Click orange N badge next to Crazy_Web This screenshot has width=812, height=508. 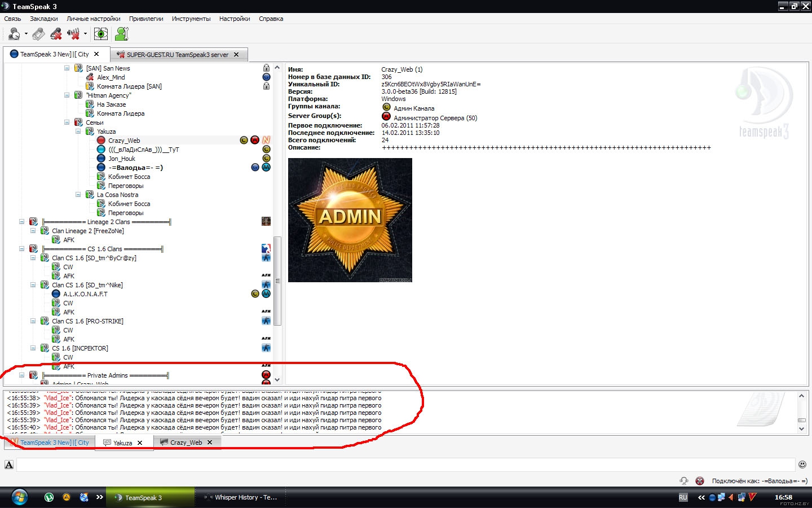(266, 140)
